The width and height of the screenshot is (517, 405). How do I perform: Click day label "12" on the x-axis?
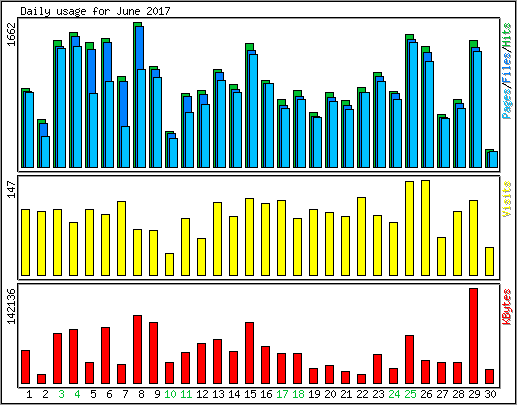pyautogui.click(x=202, y=394)
